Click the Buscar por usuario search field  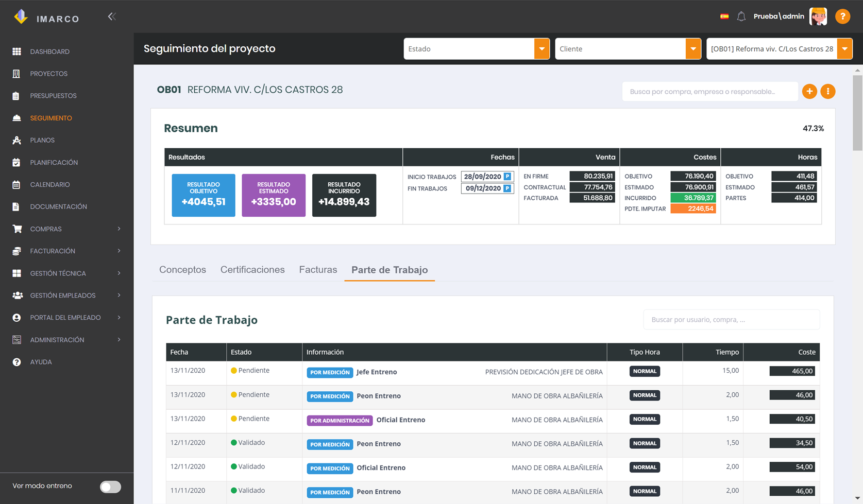(732, 320)
